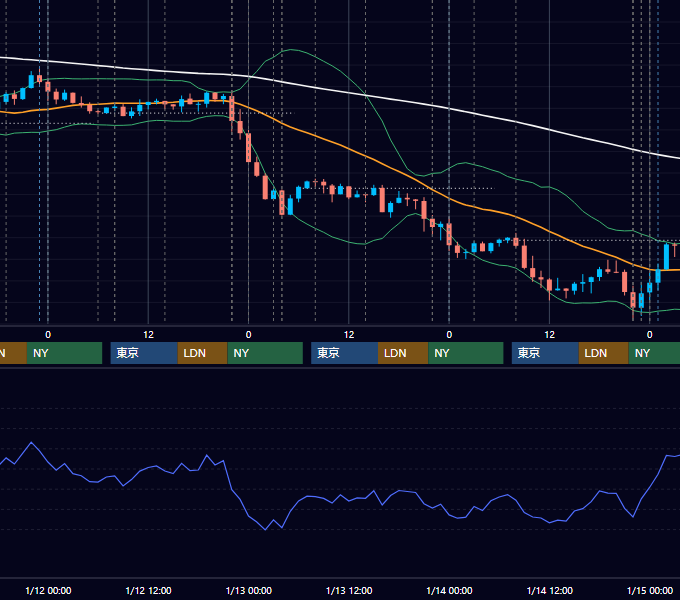The image size is (680, 600).
Task: Click the 1/14 00:00 time axis label
Action: [x=449, y=590]
